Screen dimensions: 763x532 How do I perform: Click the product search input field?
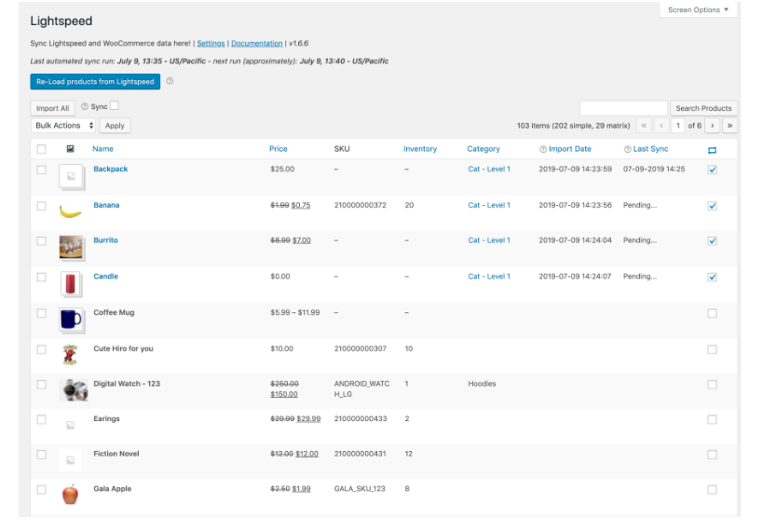pyautogui.click(x=622, y=108)
